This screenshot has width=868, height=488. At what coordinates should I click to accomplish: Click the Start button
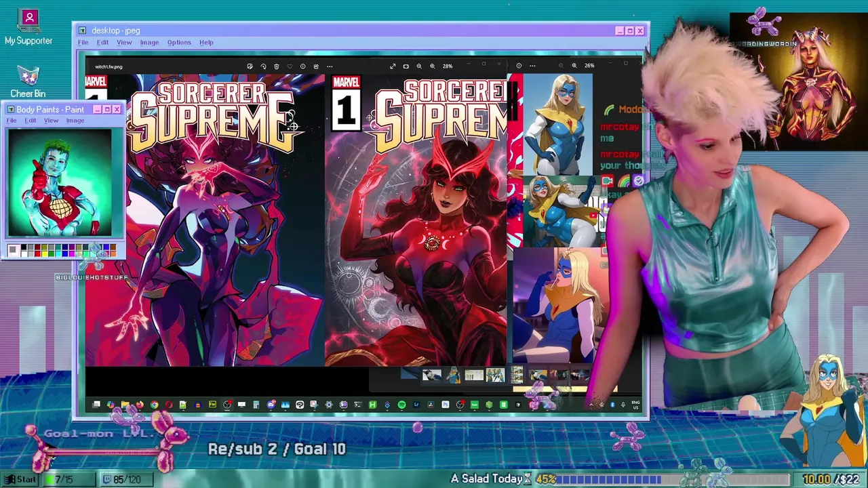coord(20,479)
